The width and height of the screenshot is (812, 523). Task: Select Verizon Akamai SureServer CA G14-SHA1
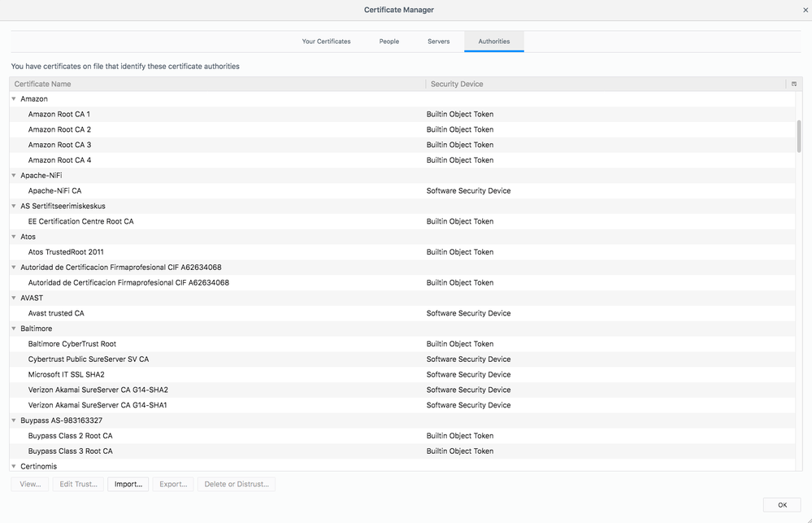click(402, 405)
